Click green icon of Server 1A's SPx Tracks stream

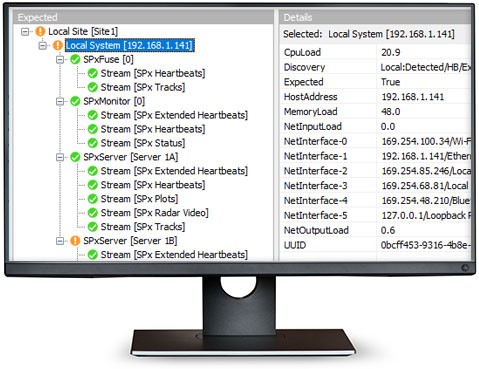click(93, 227)
